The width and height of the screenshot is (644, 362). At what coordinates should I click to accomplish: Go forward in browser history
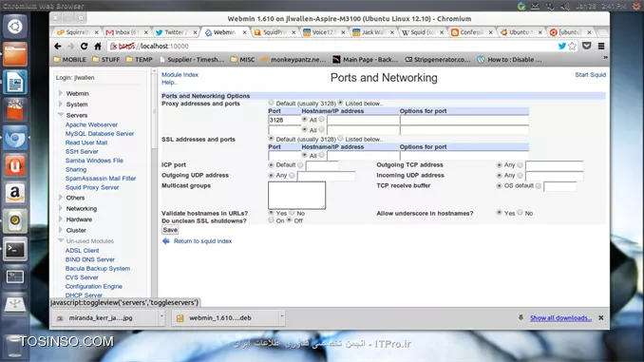point(70,46)
